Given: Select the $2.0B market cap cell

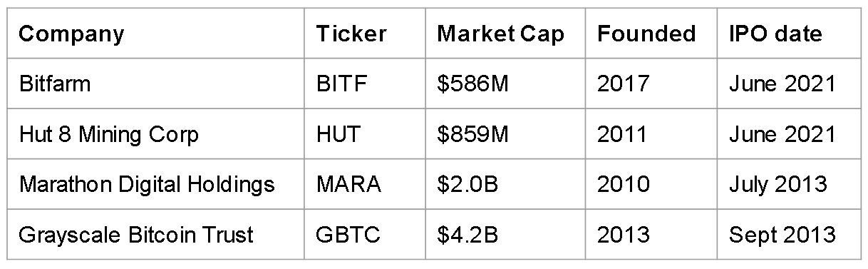Looking at the screenshot, I should (506, 183).
